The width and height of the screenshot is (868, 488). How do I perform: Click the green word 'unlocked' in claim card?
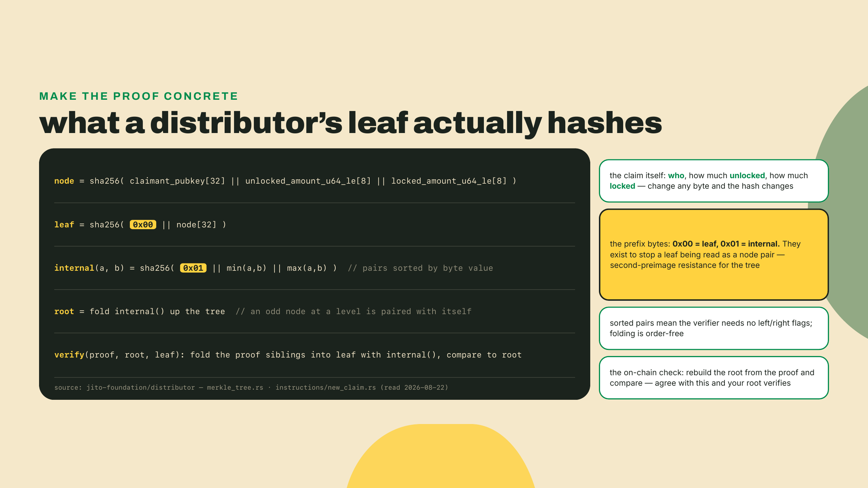coord(747,176)
